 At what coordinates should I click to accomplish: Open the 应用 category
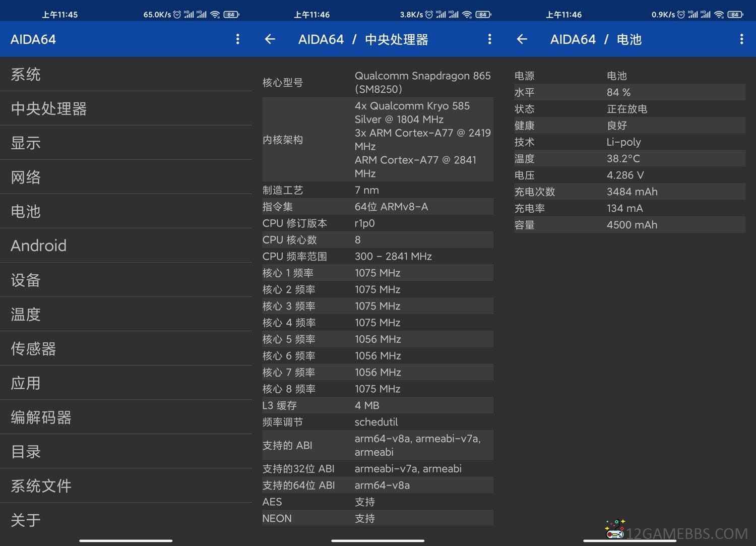pos(126,383)
